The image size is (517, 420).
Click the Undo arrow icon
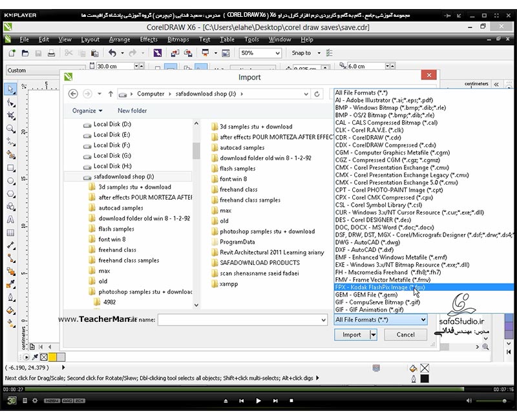click(112, 53)
